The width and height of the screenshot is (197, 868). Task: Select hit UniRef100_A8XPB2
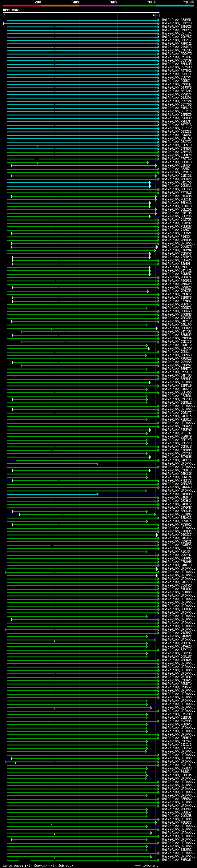[177, 223]
